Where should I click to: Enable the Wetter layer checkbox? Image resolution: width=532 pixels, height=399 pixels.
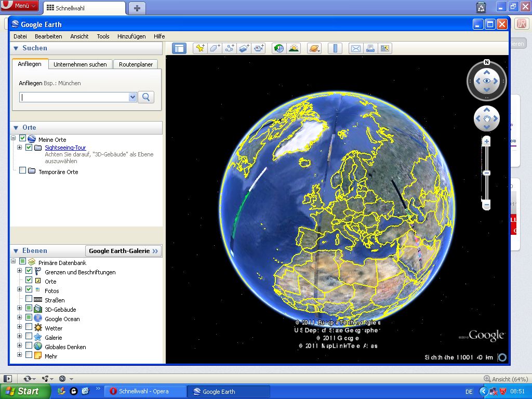29,327
